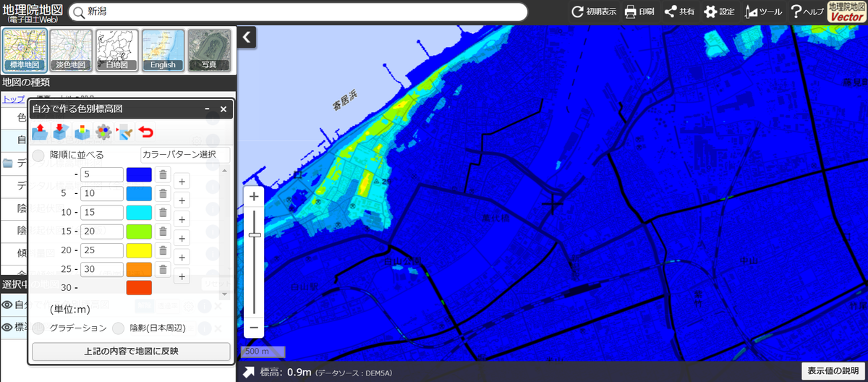This screenshot has width=868, height=382.
Task: Click elevation field with value 25
Action: (x=101, y=250)
